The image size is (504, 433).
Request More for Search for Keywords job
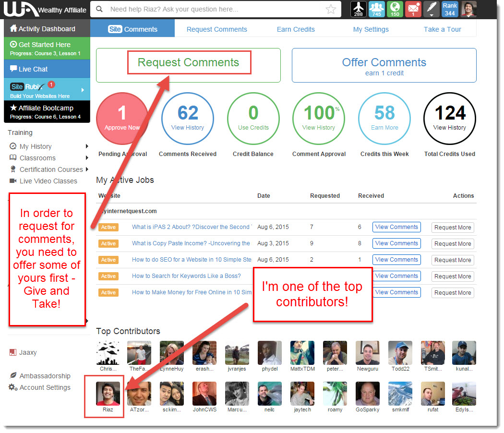click(x=453, y=277)
